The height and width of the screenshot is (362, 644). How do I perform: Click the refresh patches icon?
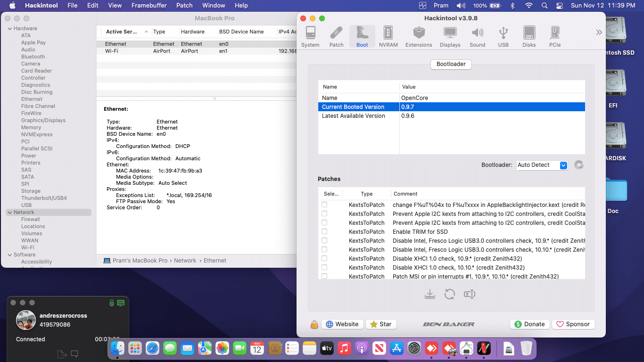click(449, 294)
